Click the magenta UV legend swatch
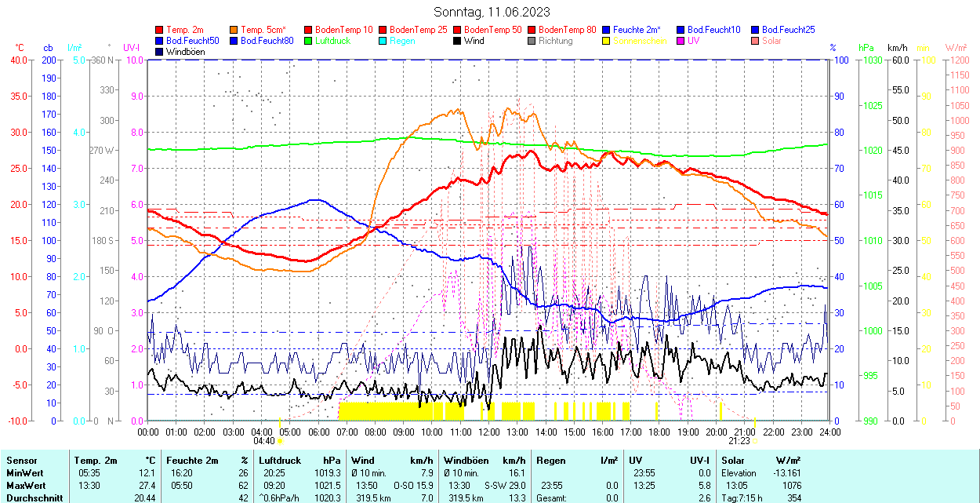Viewport: 980px width, 503px height. point(681,41)
